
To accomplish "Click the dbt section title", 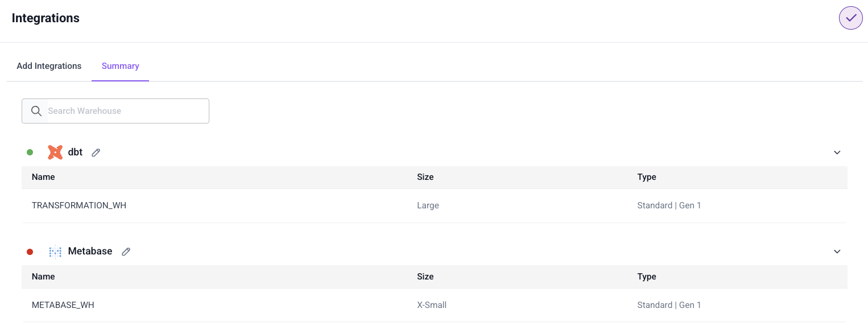I will tap(75, 153).
